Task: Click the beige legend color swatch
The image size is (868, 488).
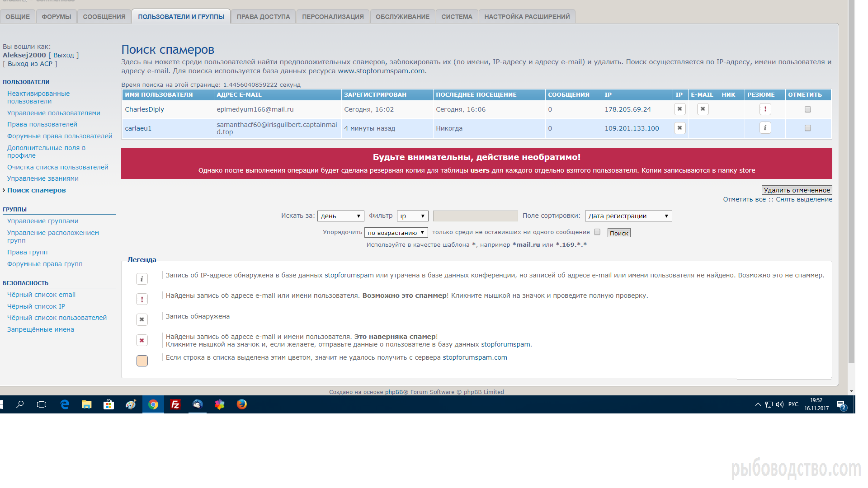Action: [142, 361]
